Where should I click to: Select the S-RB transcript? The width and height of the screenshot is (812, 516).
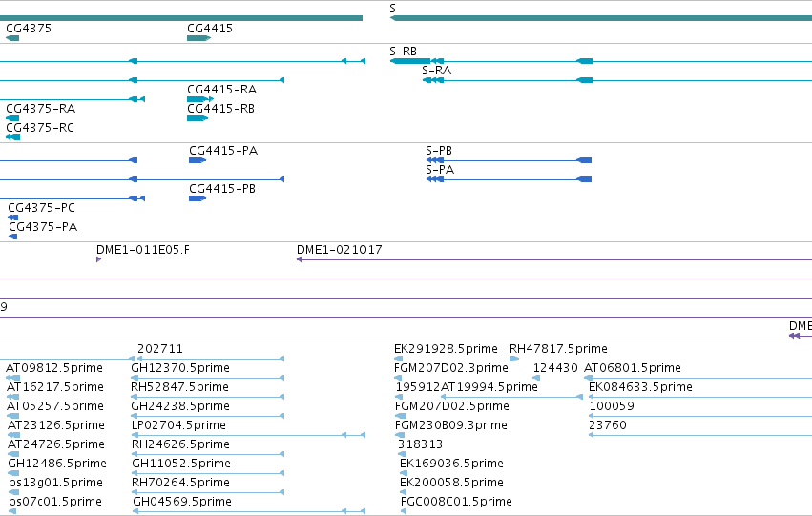[x=403, y=52]
